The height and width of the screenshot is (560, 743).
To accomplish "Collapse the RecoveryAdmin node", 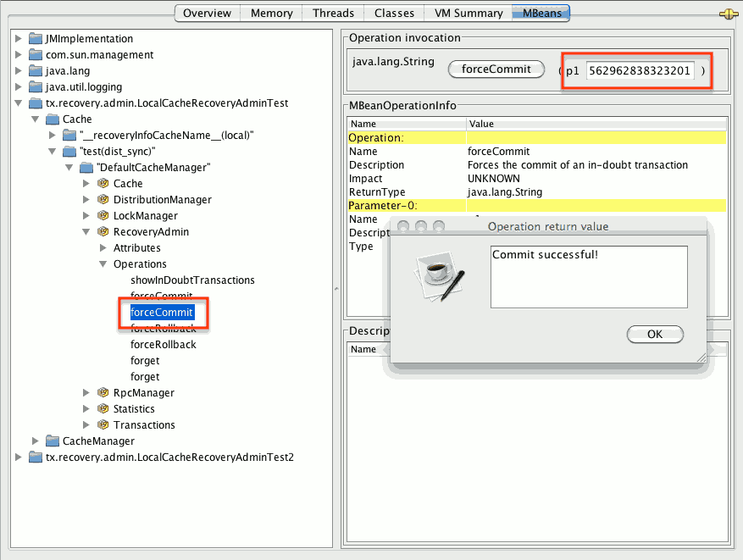I will click(86, 232).
